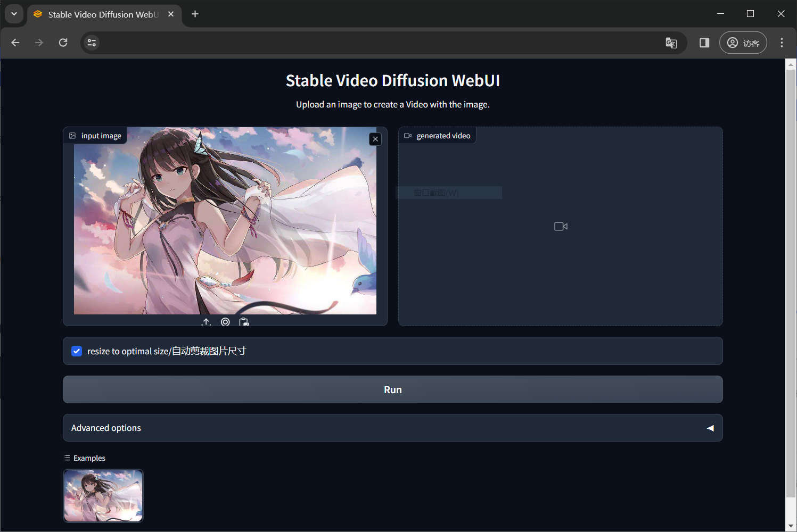
Task: Switch to the Stable Video Diffusion WebUI tab
Action: (x=101, y=14)
